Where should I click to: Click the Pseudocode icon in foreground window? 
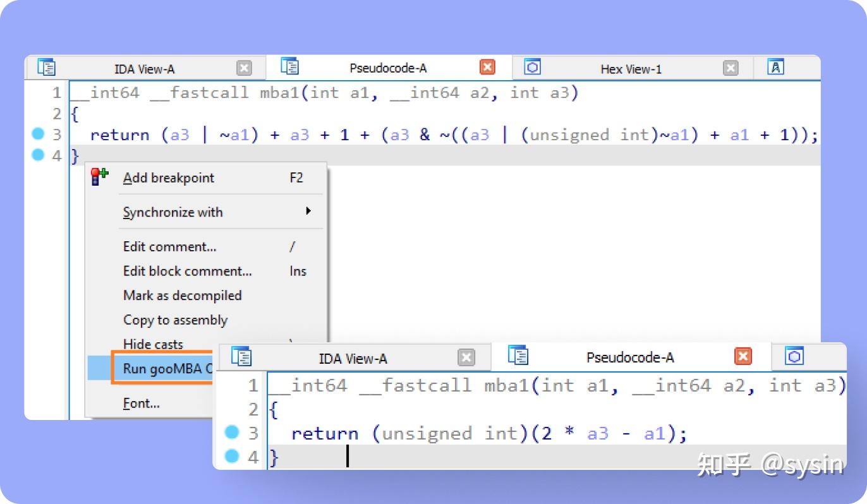pyautogui.click(x=518, y=356)
